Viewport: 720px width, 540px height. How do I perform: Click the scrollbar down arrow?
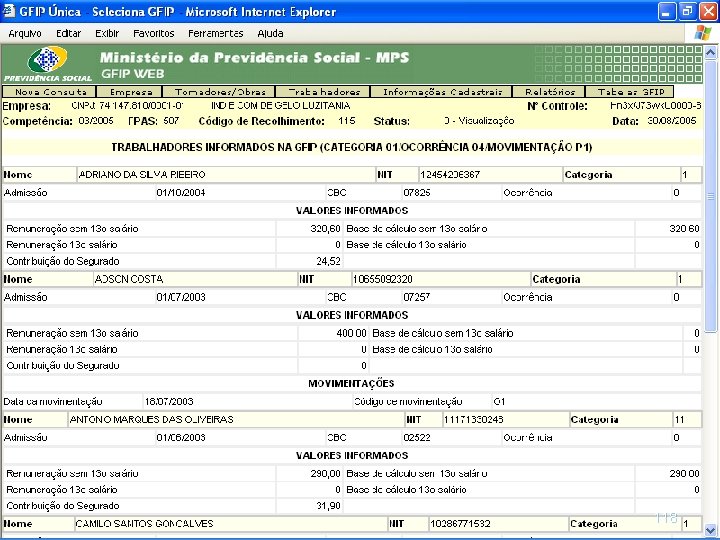click(x=710, y=529)
